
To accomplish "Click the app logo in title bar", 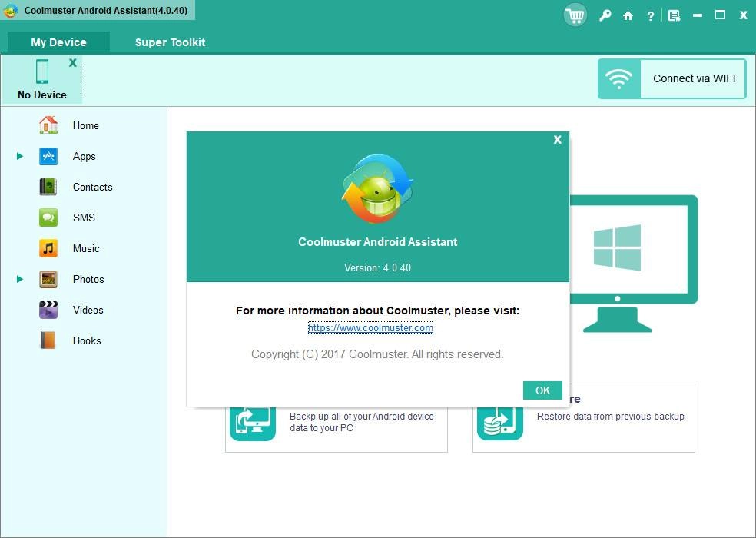I will coord(10,11).
